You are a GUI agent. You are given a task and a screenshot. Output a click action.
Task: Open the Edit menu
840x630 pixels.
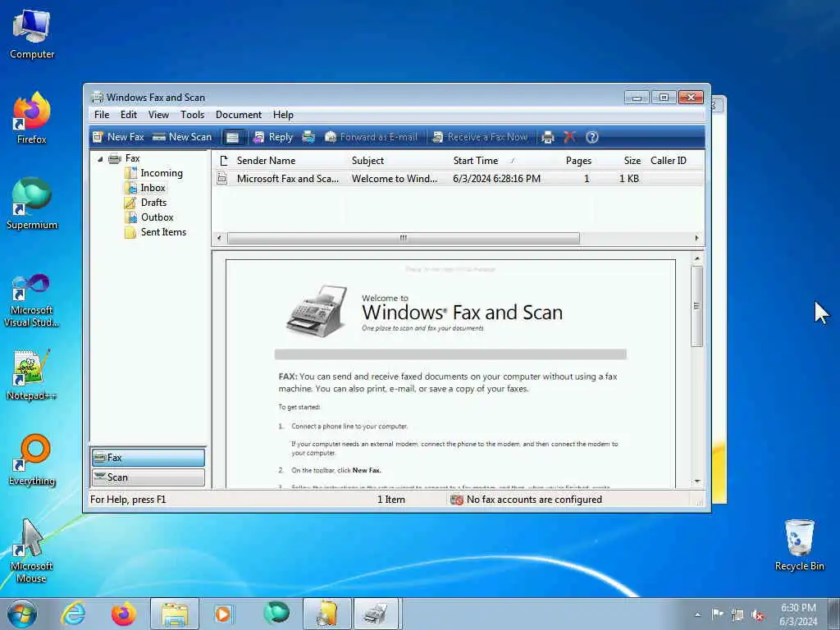click(x=129, y=115)
